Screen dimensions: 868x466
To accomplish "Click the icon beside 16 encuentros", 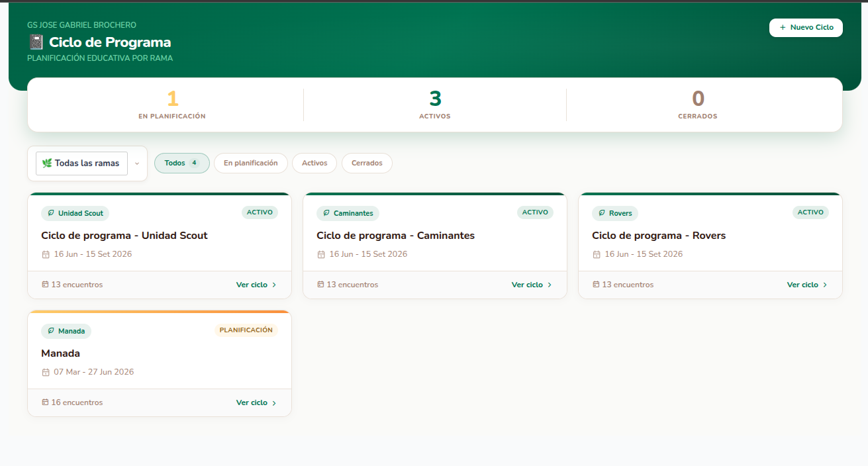I will coord(45,402).
